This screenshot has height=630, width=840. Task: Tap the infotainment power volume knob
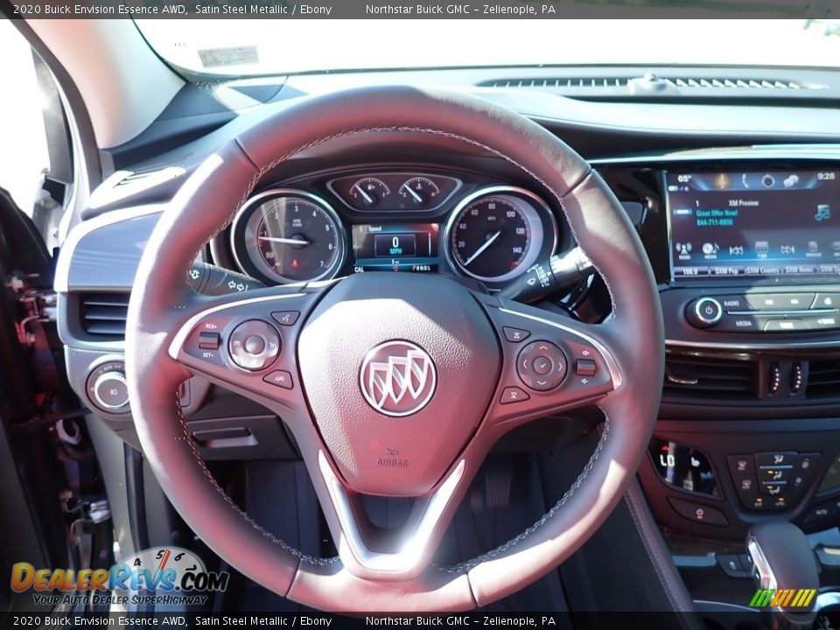(x=708, y=311)
